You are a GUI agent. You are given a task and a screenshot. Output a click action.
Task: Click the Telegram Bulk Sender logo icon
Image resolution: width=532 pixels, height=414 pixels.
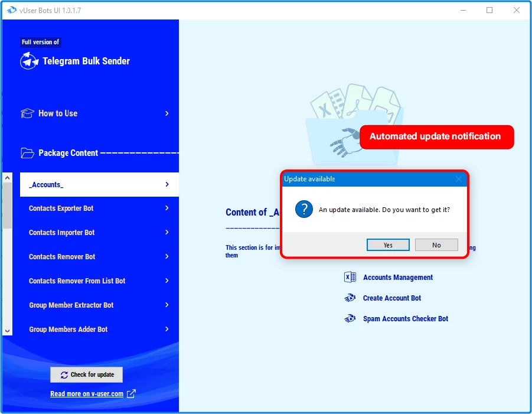coord(29,61)
